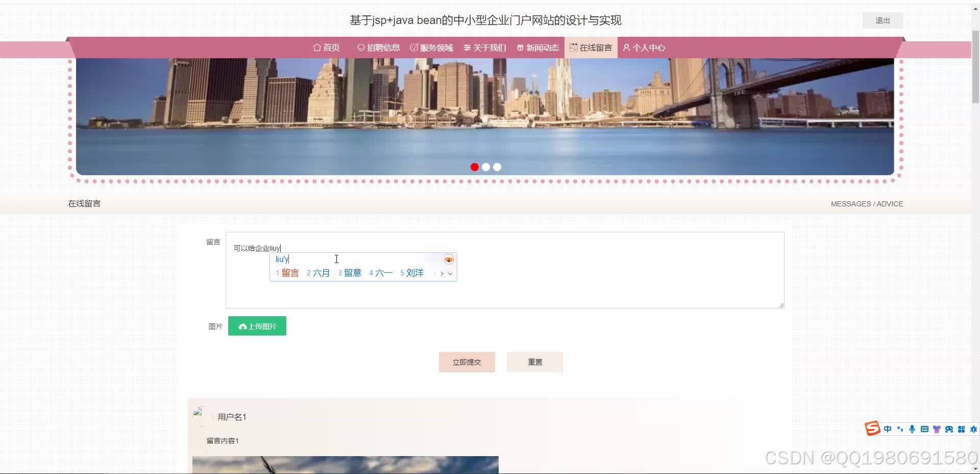The height and width of the screenshot is (474, 980).
Task: Open the Sogou on-screen keyboard icon
Action: 924,429
